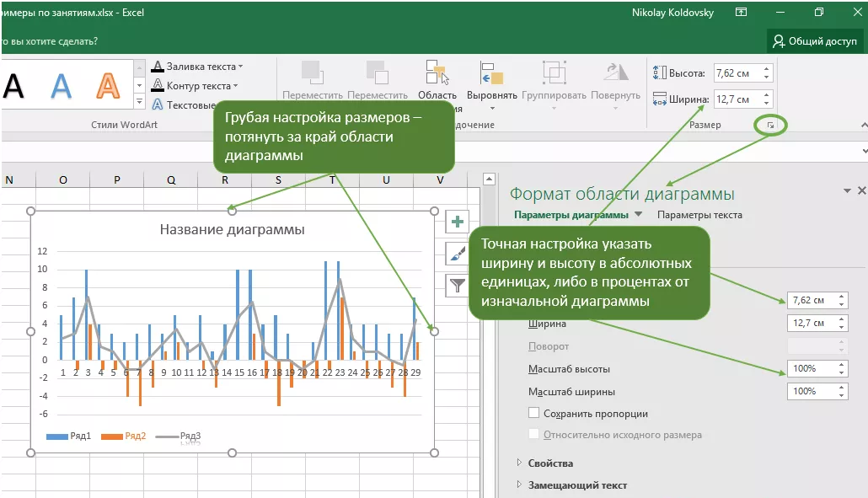The image size is (868, 498).
Task: Collapse the ribbon with the chevron
Action: click(x=864, y=126)
